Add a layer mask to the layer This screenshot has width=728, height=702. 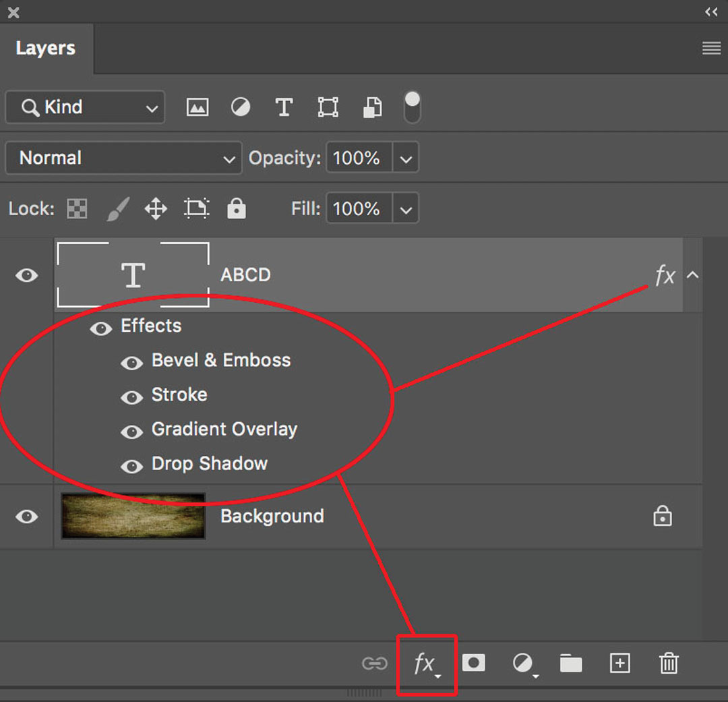473,664
